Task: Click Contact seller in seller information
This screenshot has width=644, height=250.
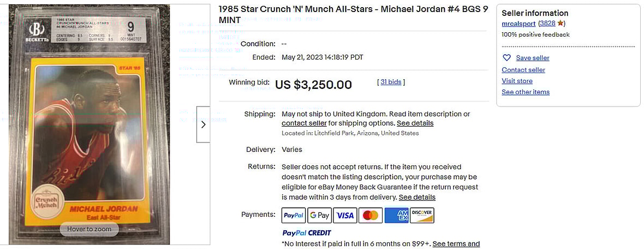Action: tap(523, 70)
